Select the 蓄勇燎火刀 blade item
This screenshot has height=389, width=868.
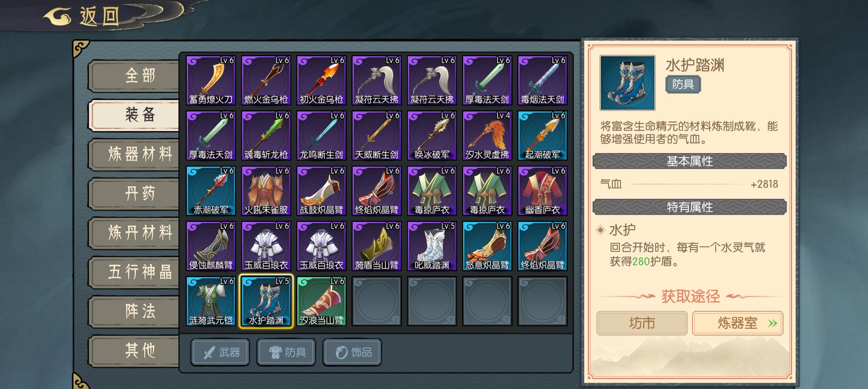point(211,80)
